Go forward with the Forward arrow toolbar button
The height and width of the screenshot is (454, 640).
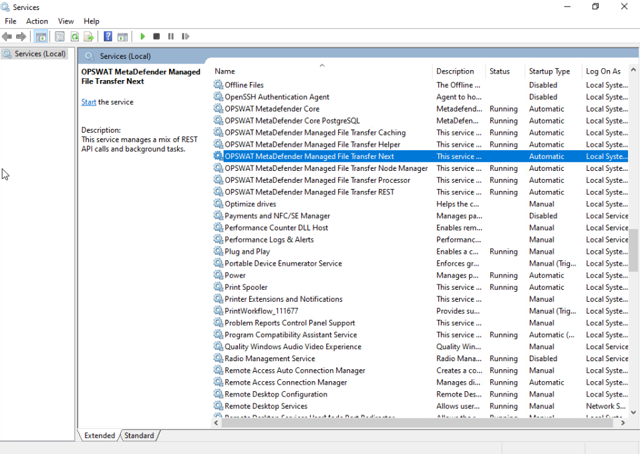pyautogui.click(x=21, y=37)
